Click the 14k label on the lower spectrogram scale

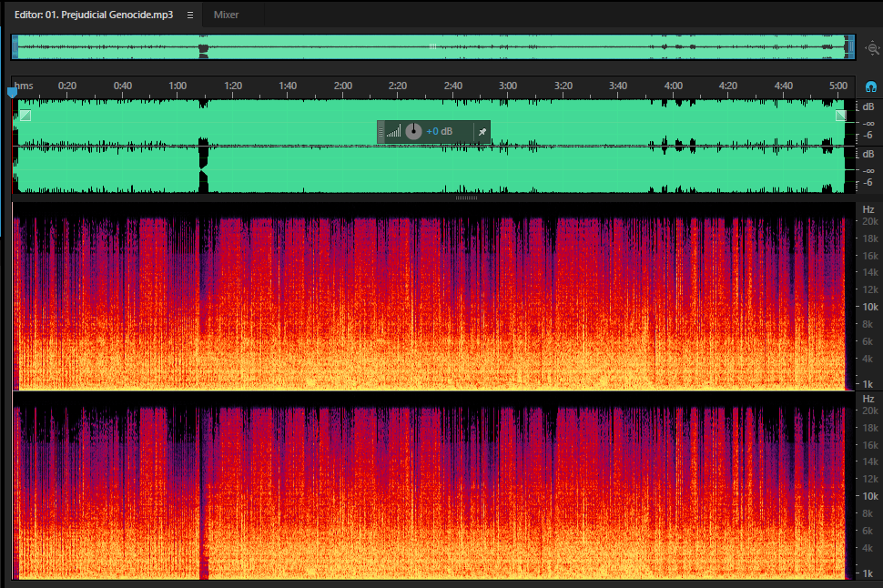coord(870,461)
